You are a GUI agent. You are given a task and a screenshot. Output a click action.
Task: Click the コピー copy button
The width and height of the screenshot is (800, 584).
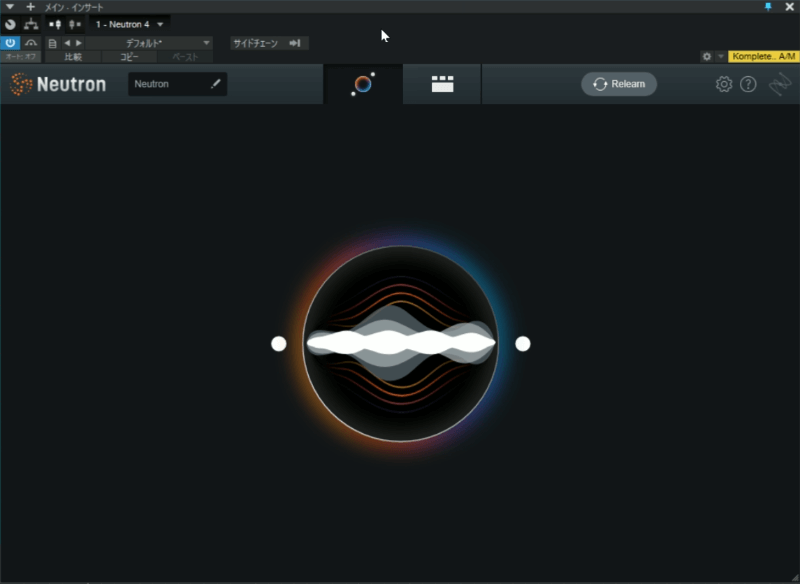[129, 57]
